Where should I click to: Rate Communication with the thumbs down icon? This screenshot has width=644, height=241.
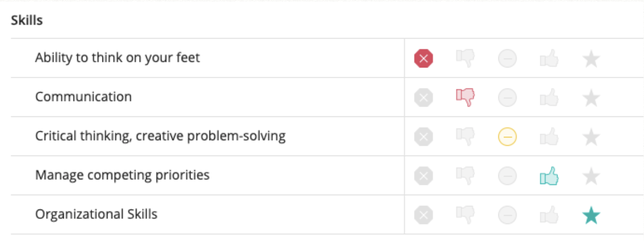(x=465, y=97)
